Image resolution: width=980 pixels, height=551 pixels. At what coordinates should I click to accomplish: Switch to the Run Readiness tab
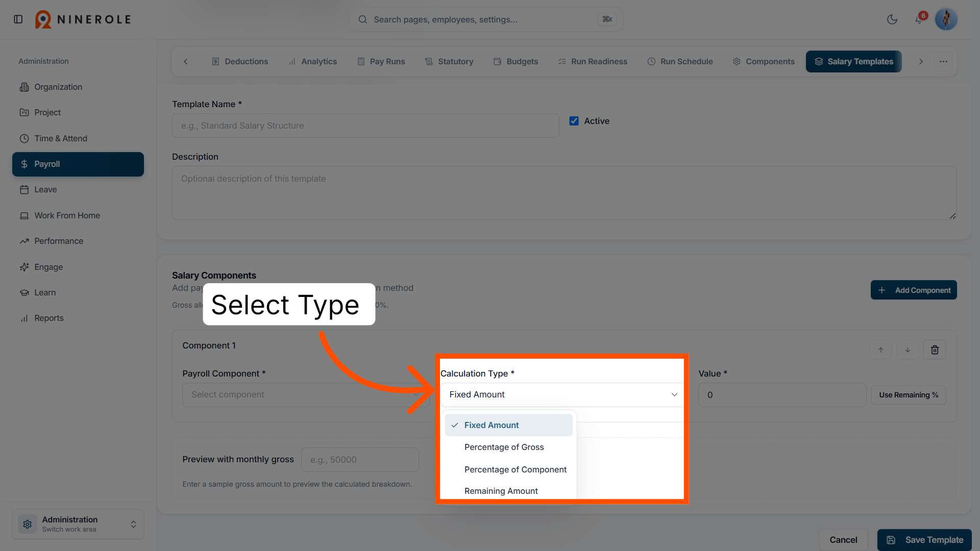[593, 62]
